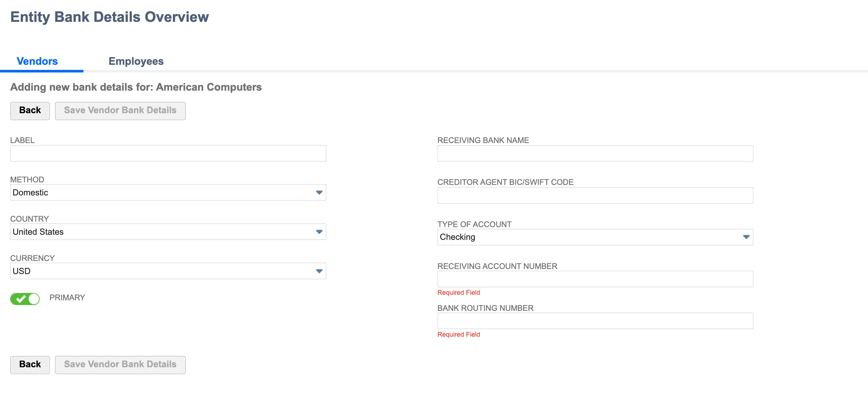Image resolution: width=868 pixels, height=396 pixels.
Task: Open the Currency dropdown showing USD
Action: (x=168, y=271)
